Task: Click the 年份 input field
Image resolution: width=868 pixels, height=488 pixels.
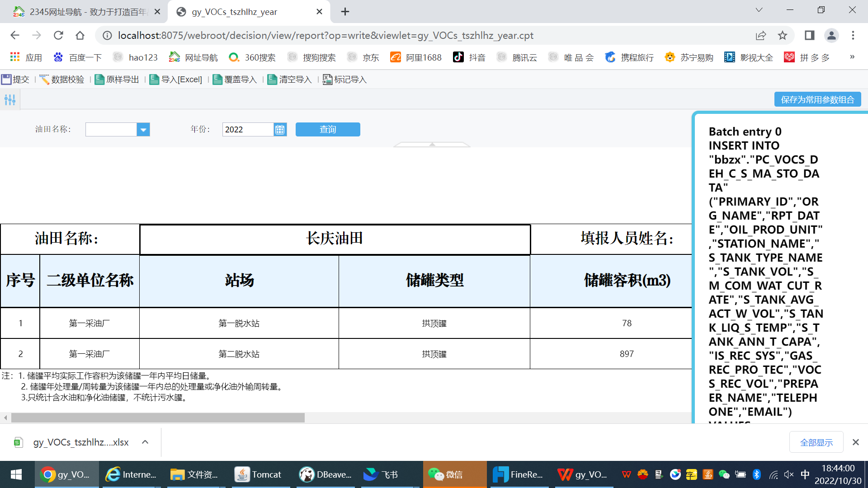Action: click(247, 130)
